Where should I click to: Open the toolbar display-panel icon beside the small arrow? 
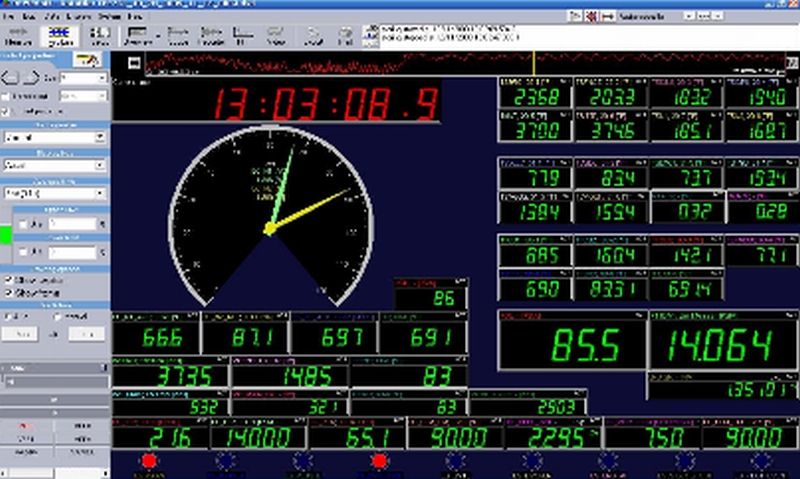point(138,36)
